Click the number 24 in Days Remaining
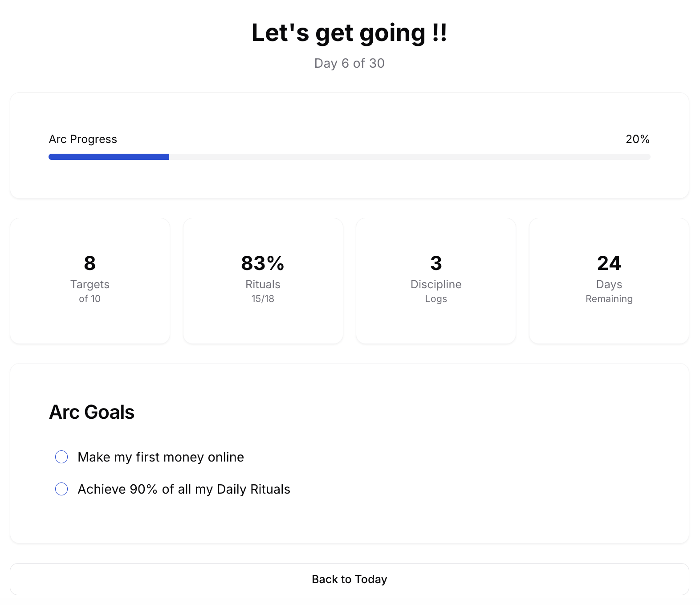700x605 pixels. 609,263
